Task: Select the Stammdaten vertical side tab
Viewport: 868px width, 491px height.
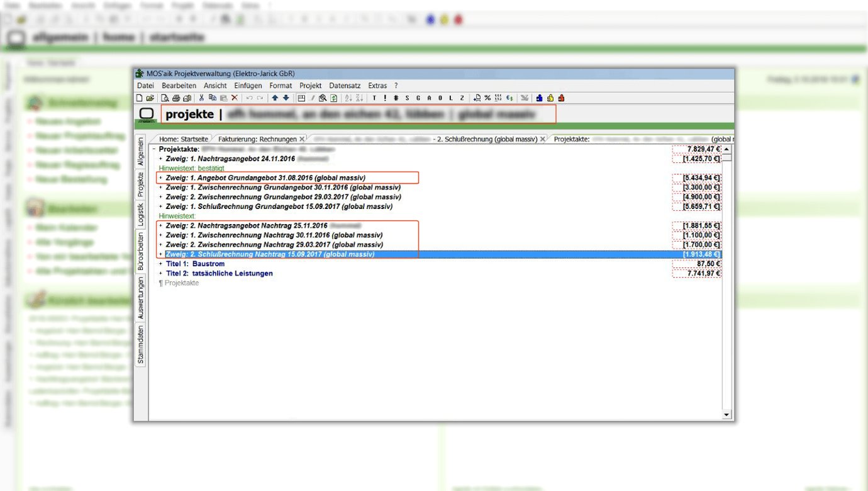Action: coord(141,345)
